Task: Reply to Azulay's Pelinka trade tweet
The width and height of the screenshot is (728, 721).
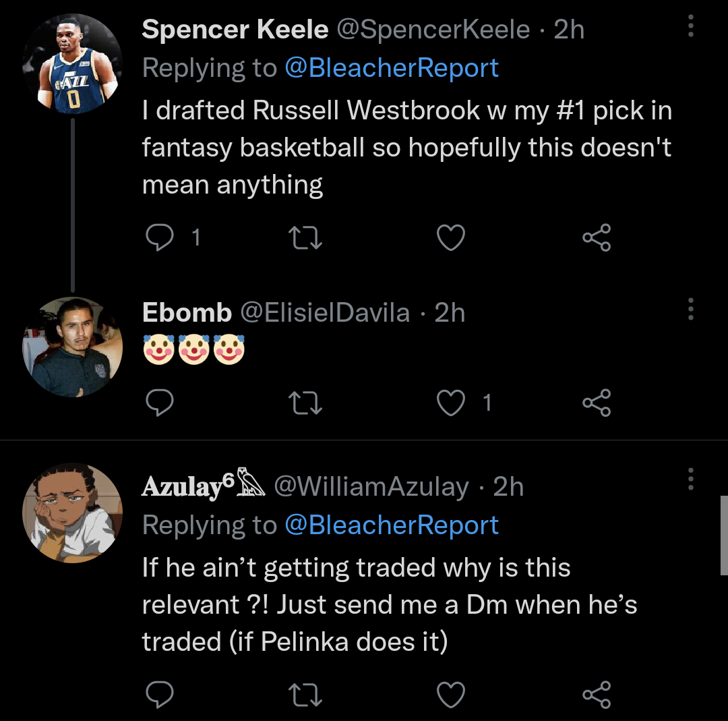Action: (x=160, y=695)
